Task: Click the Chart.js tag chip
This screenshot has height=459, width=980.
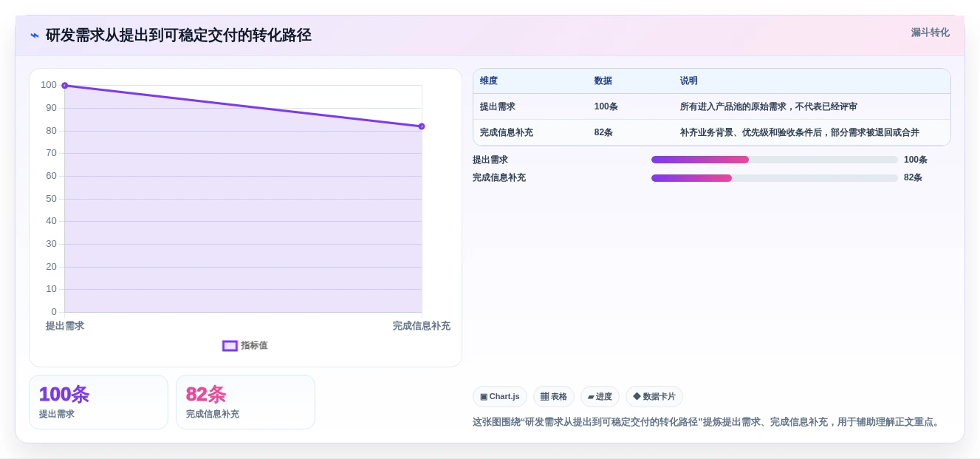Action: (x=500, y=396)
